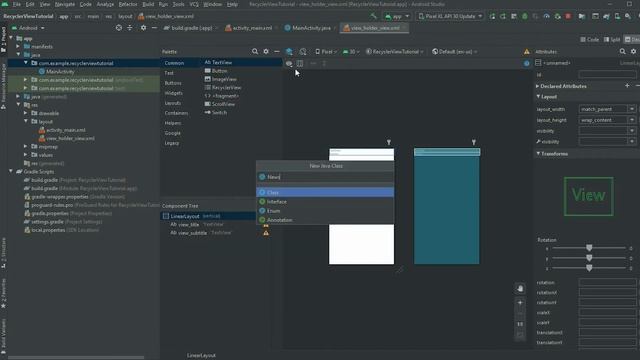
Task: Select Text category in Palette
Action: pyautogui.click(x=169, y=73)
